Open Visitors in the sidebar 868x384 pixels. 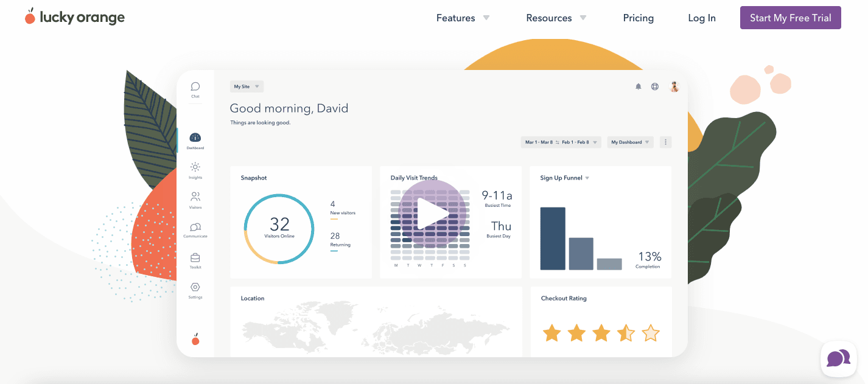[x=195, y=200]
